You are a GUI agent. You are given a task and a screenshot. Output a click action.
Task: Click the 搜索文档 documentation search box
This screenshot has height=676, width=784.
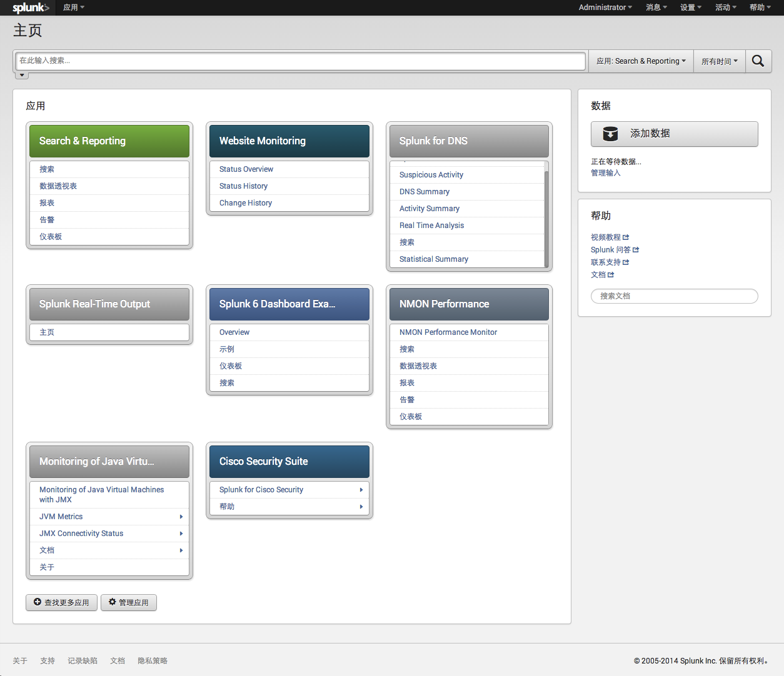pyautogui.click(x=674, y=296)
